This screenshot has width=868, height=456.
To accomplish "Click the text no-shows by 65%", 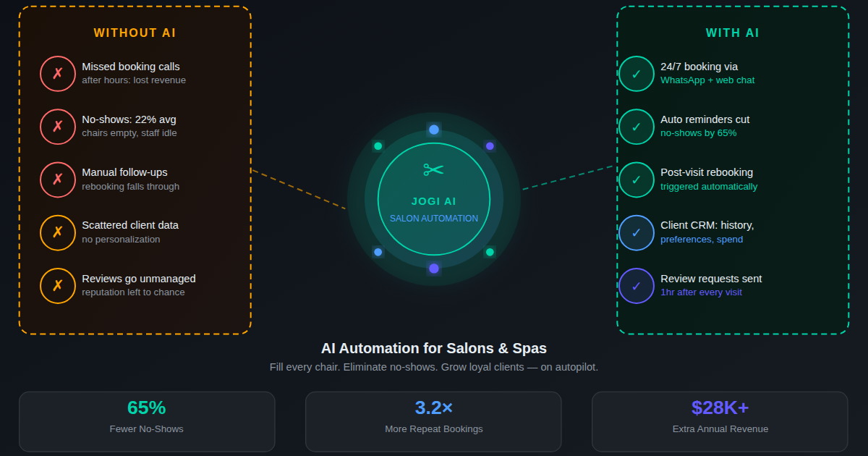I will pyautogui.click(x=699, y=133).
